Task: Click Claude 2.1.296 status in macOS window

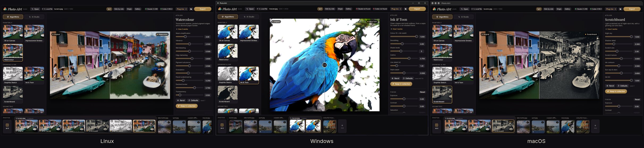Action: coord(582,9)
